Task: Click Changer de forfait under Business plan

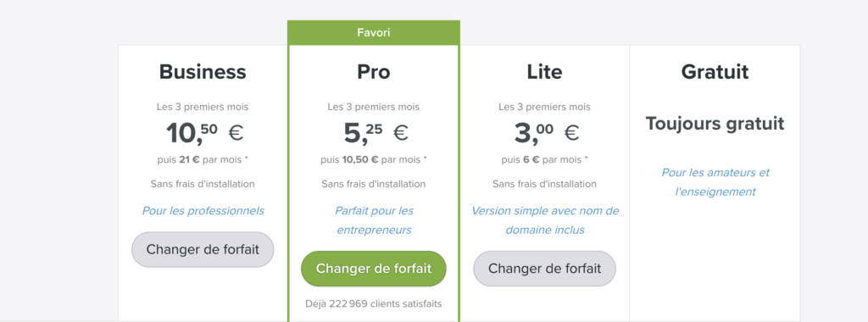Action: click(x=203, y=249)
